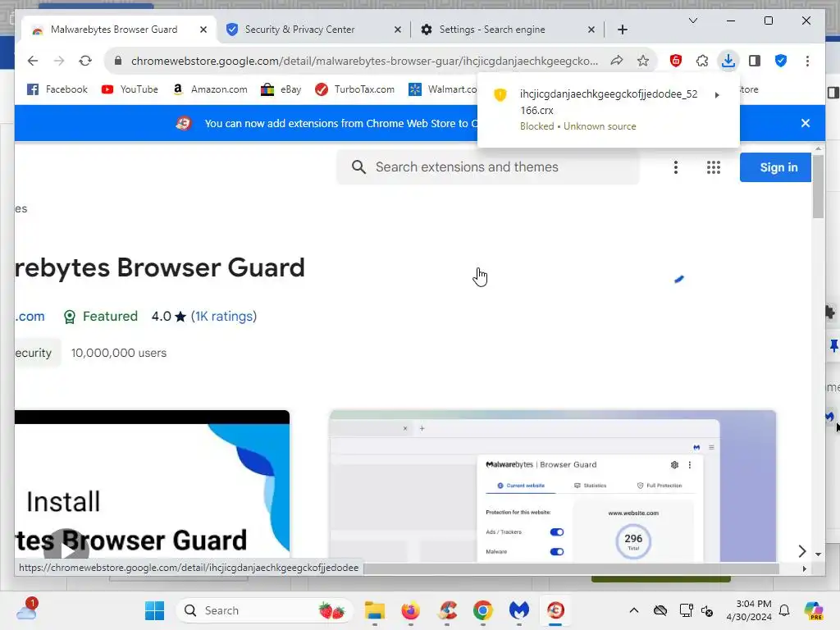840x630 pixels.
Task: Show hidden system tray icons
Action: coord(634,610)
